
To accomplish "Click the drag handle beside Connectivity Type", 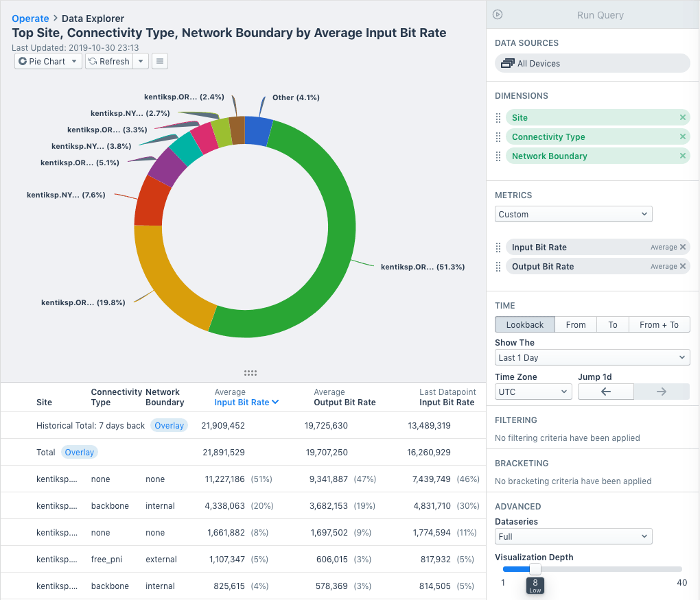I will pyautogui.click(x=498, y=136).
